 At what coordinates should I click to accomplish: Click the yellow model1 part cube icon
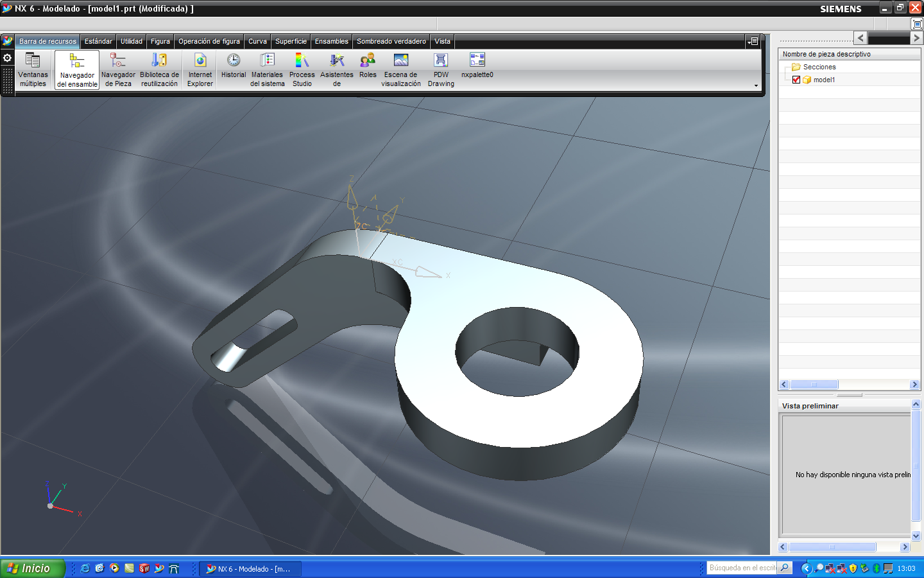pos(807,80)
